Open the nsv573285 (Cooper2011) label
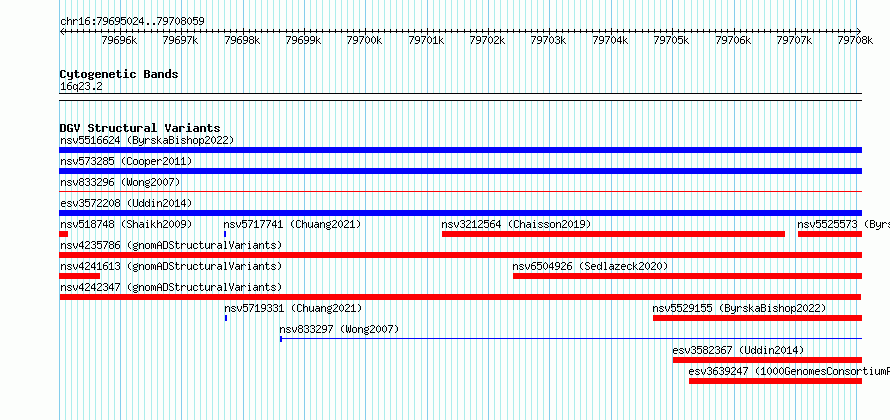 point(126,161)
